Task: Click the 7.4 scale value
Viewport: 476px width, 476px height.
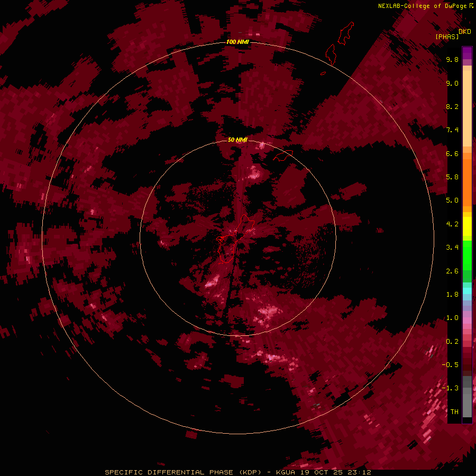Action: (x=452, y=130)
